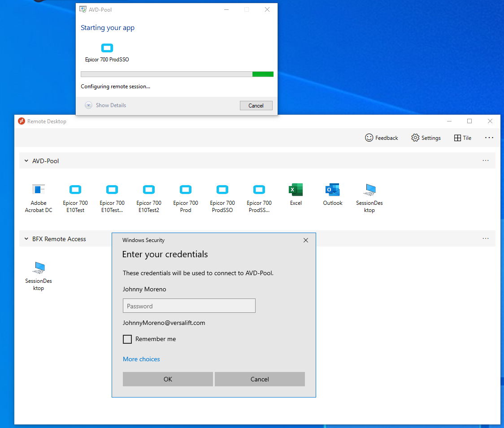504x428 pixels.
Task: Close the Remote Desktop window
Action: [x=490, y=121]
